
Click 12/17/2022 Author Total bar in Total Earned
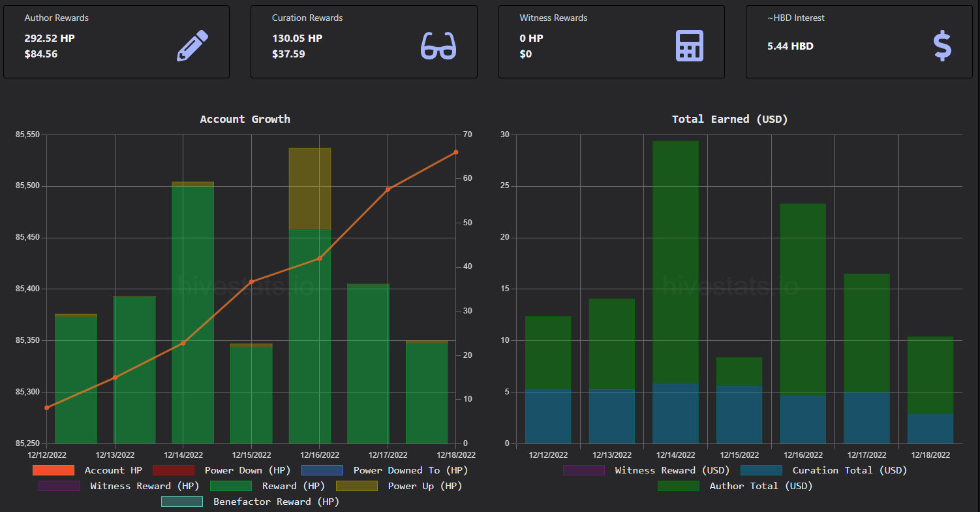click(x=866, y=333)
